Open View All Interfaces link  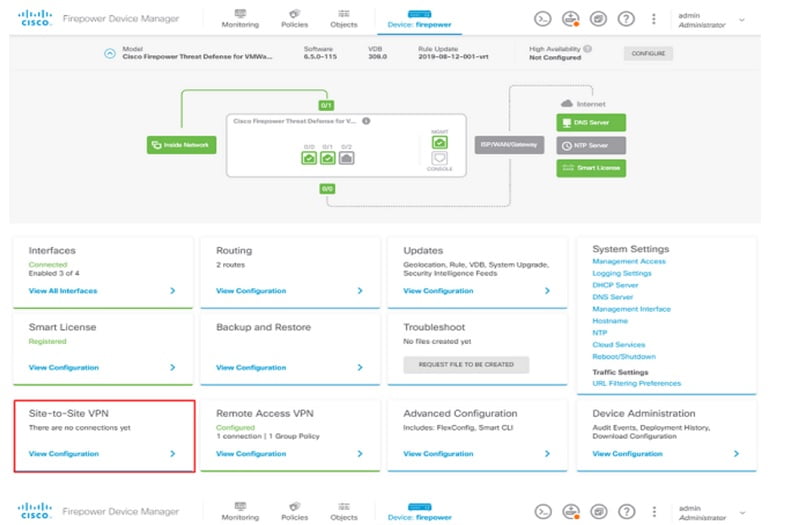[63, 291]
